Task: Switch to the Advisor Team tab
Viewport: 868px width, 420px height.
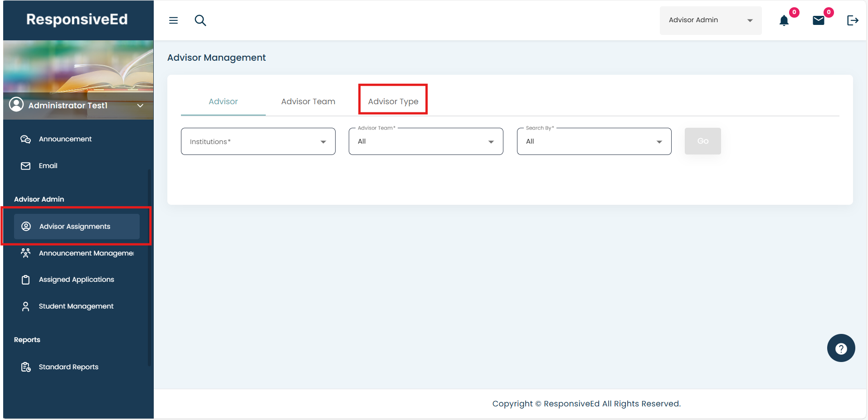Action: [x=308, y=101]
